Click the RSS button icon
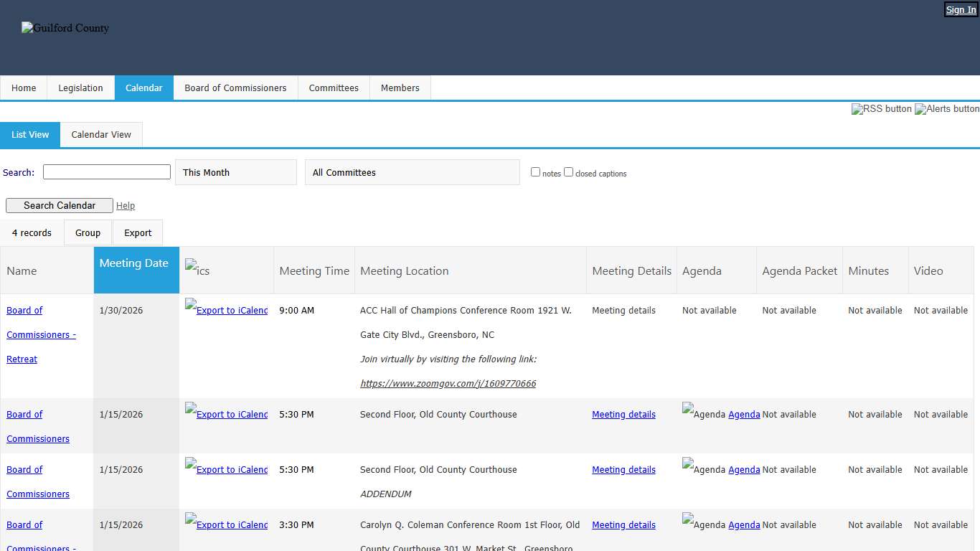 [x=881, y=109]
